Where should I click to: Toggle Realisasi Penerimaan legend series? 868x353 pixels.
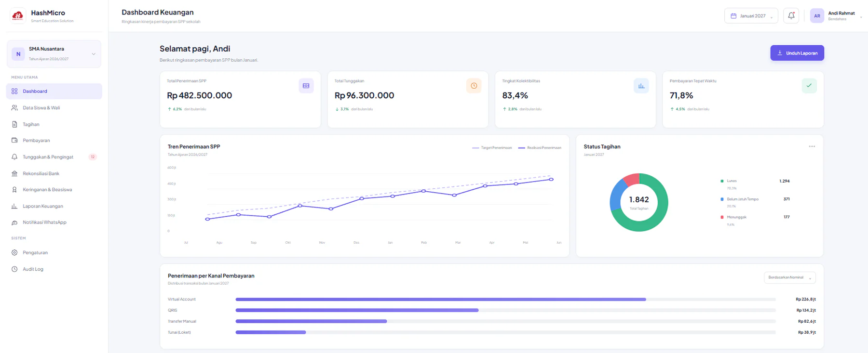(540, 148)
